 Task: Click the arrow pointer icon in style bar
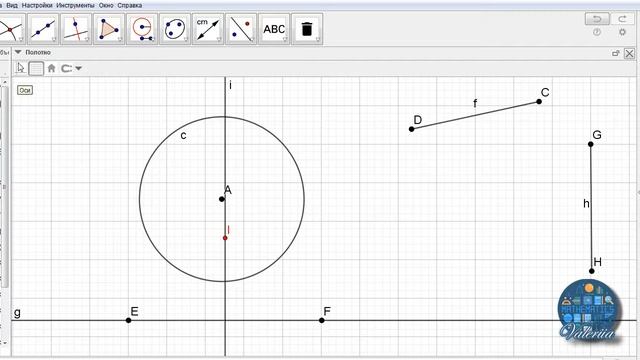(x=20, y=68)
